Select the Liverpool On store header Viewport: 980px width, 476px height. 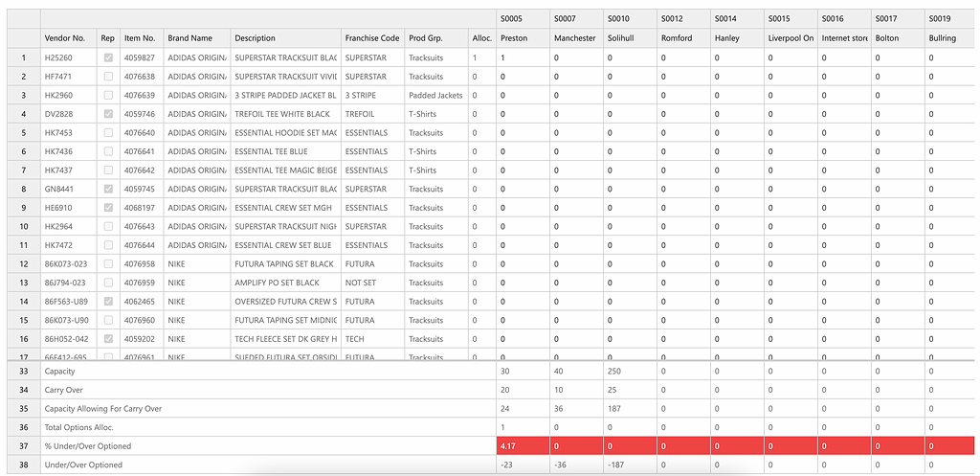coord(791,38)
